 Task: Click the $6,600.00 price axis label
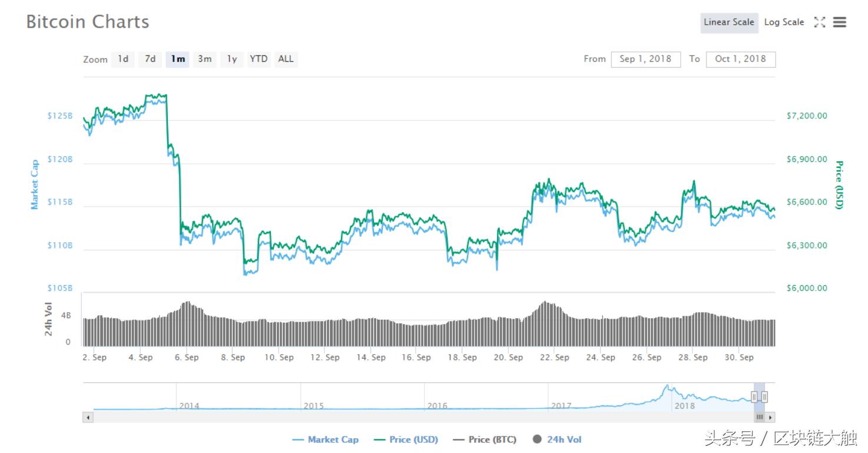point(807,202)
